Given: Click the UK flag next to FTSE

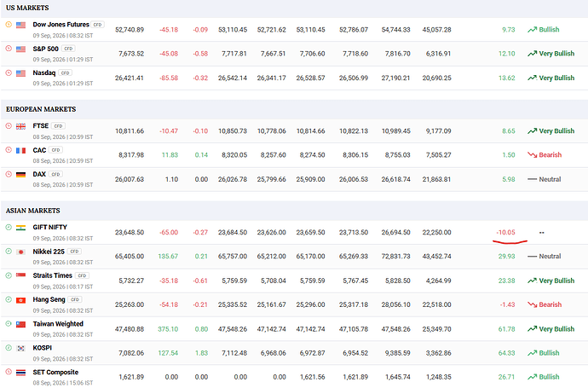Looking at the screenshot, I should coord(20,126).
